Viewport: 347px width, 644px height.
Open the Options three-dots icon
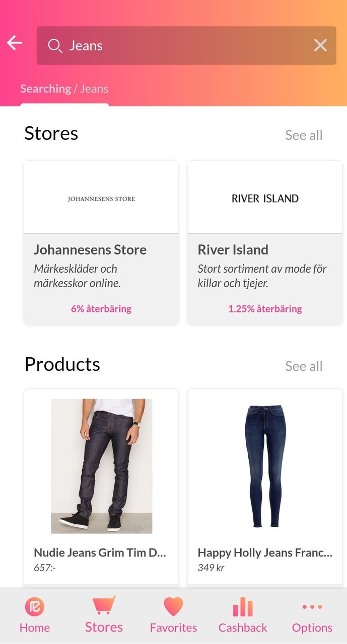click(312, 607)
